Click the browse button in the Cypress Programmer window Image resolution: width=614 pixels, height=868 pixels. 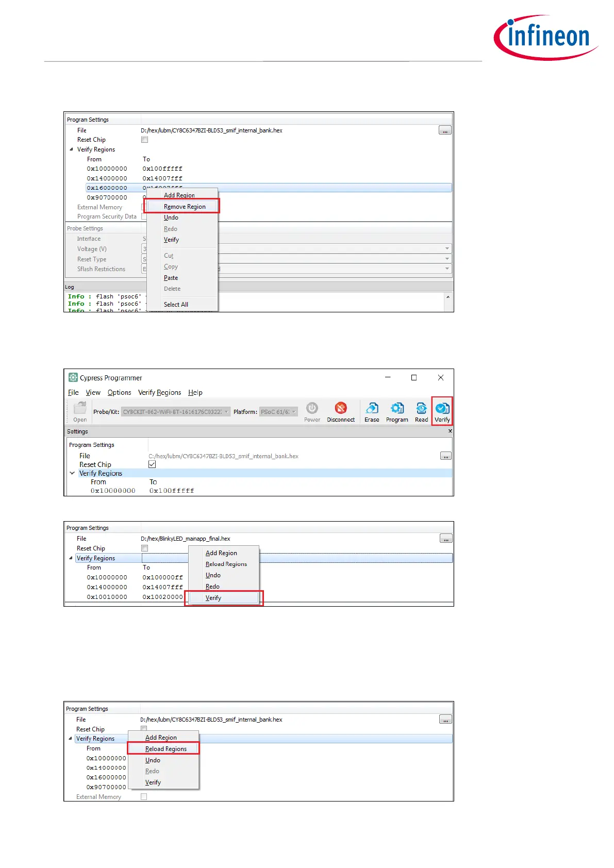(x=446, y=456)
